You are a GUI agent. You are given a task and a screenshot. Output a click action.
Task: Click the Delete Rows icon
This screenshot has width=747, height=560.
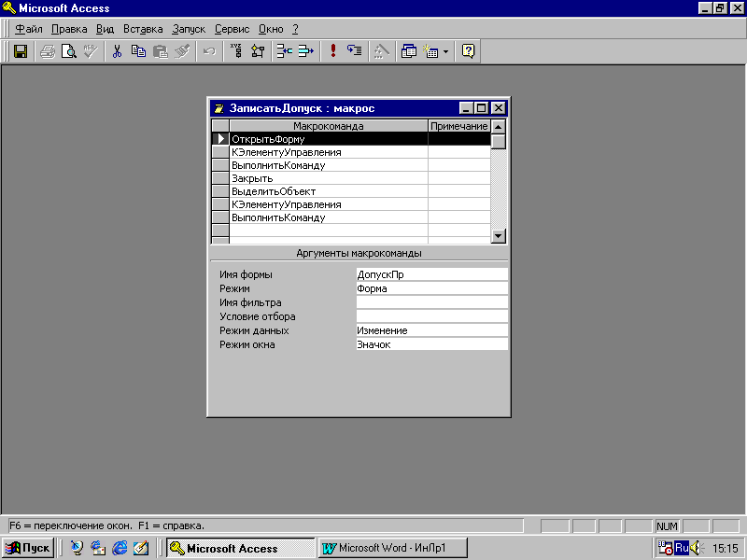(x=306, y=51)
